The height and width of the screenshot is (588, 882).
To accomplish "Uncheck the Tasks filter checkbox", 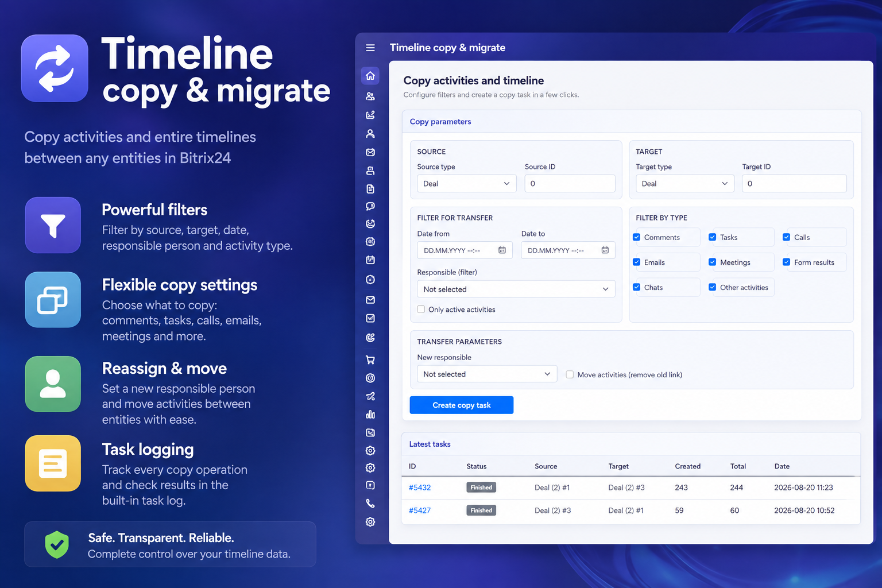I will 712,237.
